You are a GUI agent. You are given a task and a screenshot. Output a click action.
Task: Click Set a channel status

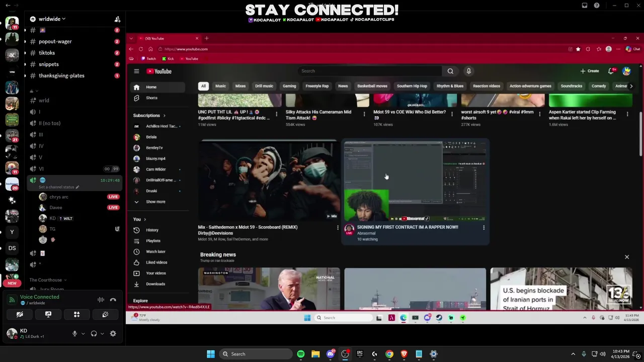point(59,187)
